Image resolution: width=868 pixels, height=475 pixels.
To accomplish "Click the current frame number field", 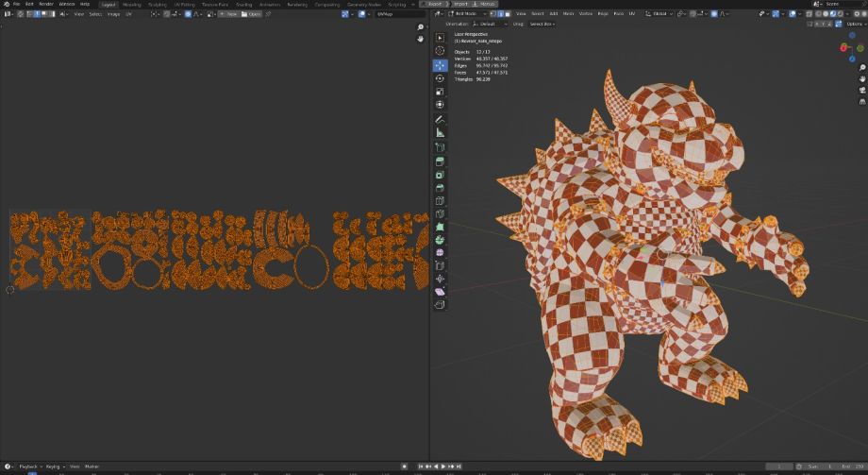I will 779,467.
